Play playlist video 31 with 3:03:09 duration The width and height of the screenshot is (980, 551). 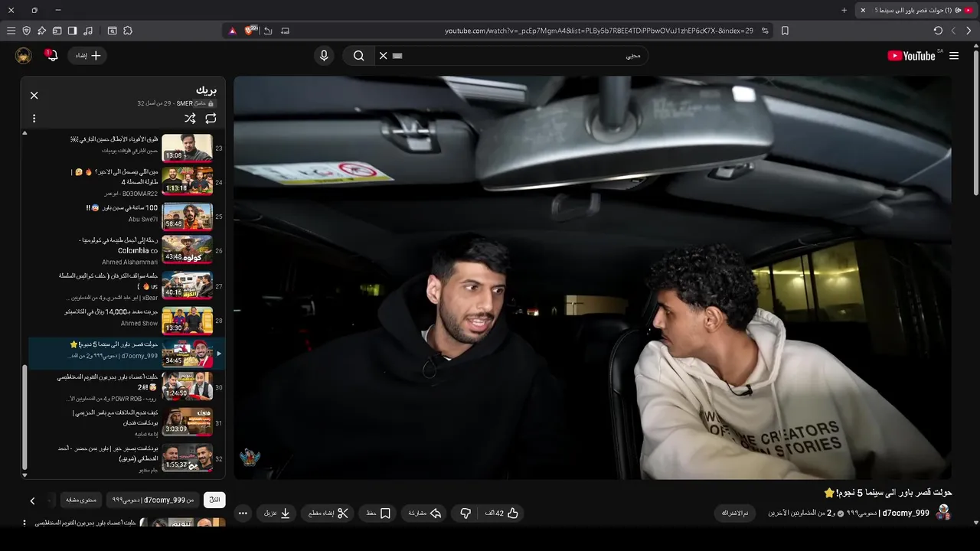pyautogui.click(x=126, y=422)
